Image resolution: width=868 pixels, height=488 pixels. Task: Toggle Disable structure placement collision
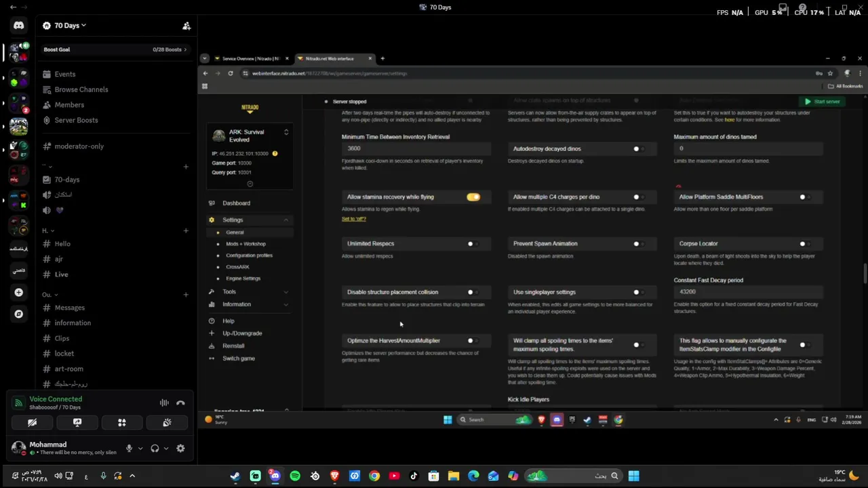(473, 292)
